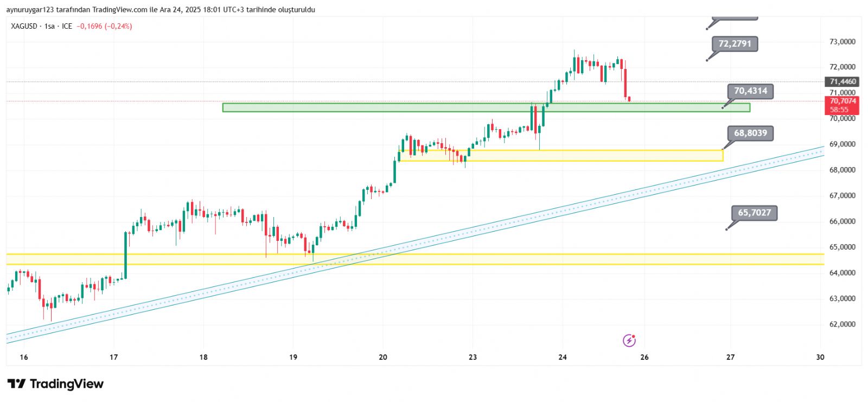Viewport: 868px width, 402px height.
Task: Click the red 70,7074 current price tag
Action: click(843, 101)
